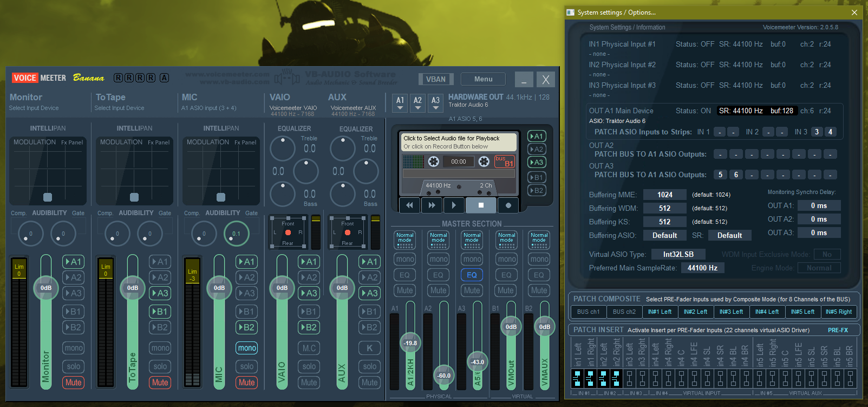The width and height of the screenshot is (868, 407).
Task: Toggle mono on the B1 master bus
Action: (x=506, y=259)
